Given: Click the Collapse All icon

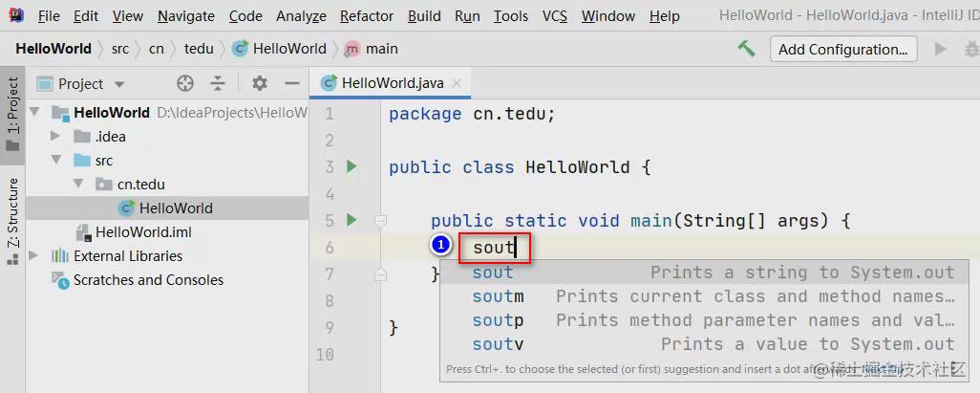Looking at the screenshot, I should pos(217,83).
